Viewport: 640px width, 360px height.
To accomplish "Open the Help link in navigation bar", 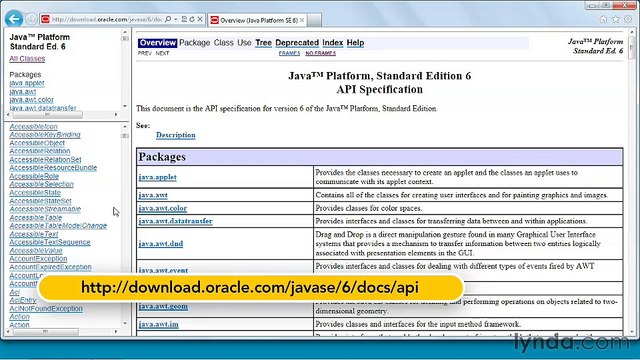I will click(355, 42).
